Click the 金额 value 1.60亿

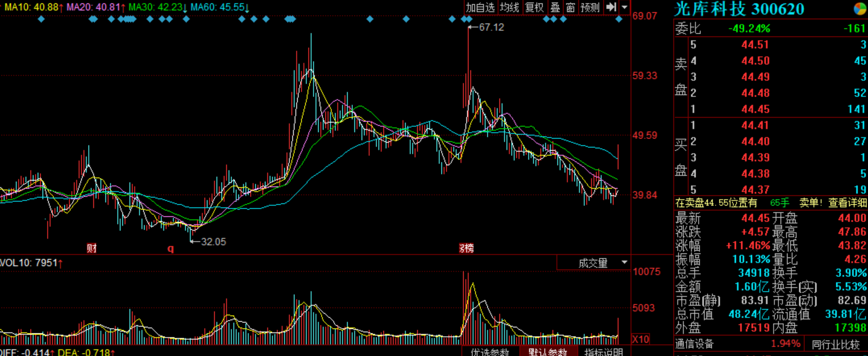coord(753,287)
